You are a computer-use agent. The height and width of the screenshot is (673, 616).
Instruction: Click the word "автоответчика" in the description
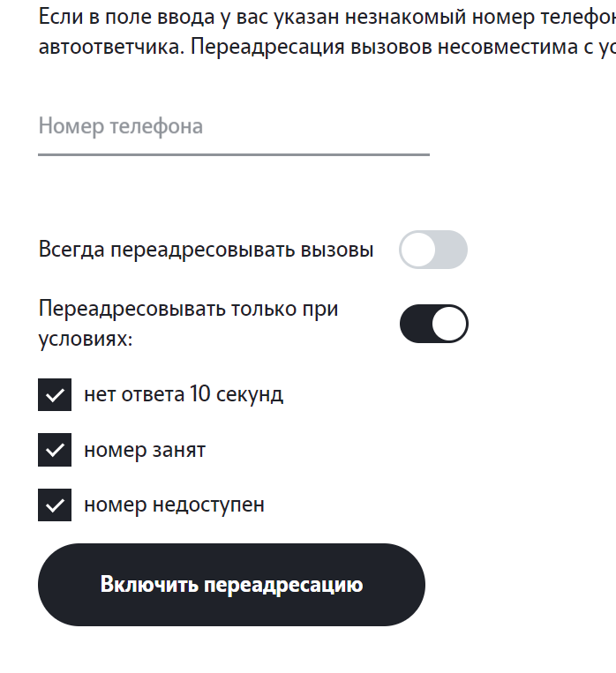(x=110, y=47)
